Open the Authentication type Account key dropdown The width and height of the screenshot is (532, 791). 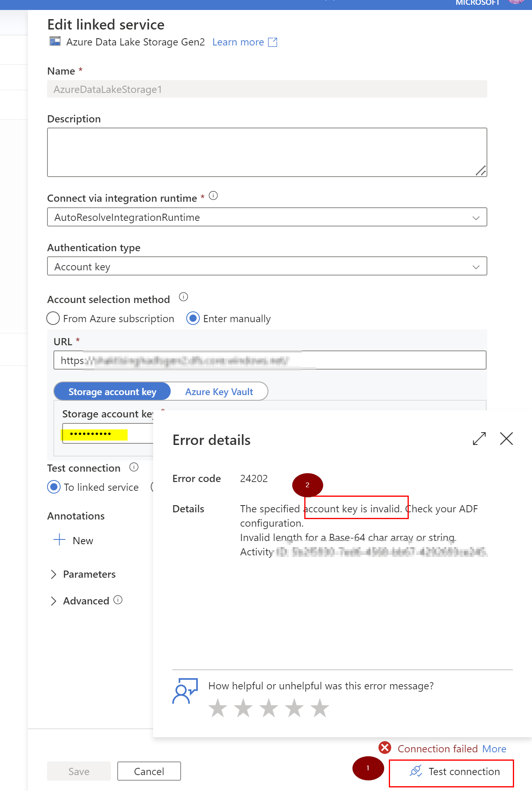267,266
